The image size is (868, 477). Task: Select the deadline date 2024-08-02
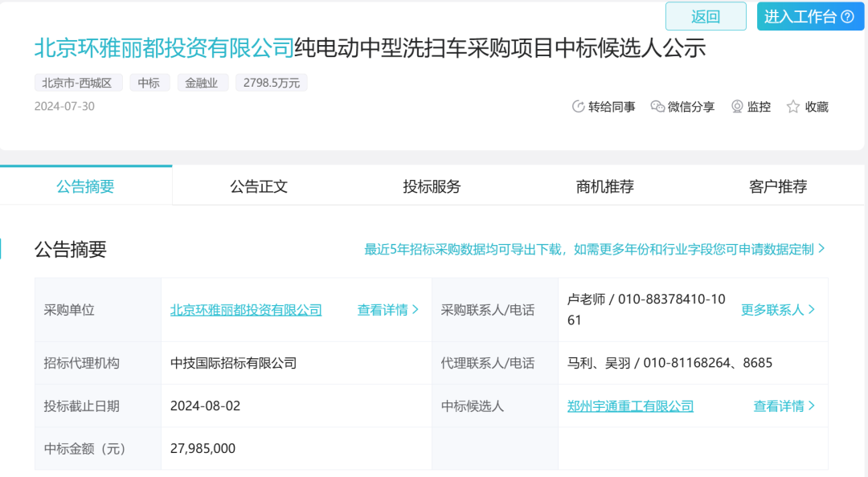206,406
